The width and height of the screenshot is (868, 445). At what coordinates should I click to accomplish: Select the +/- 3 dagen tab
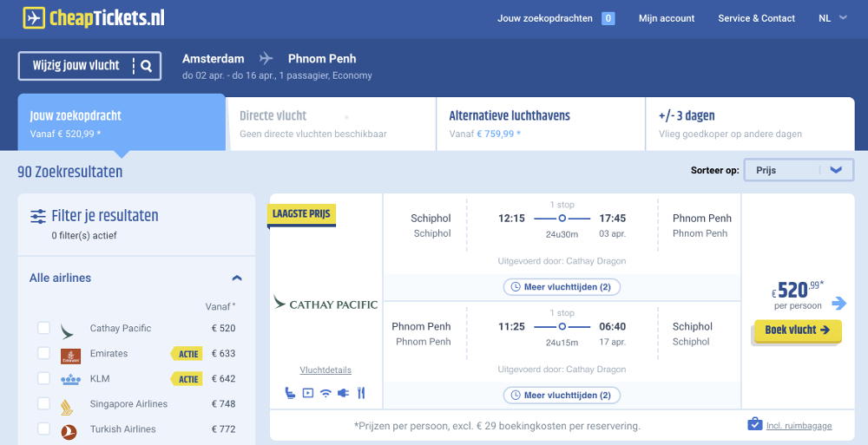750,124
